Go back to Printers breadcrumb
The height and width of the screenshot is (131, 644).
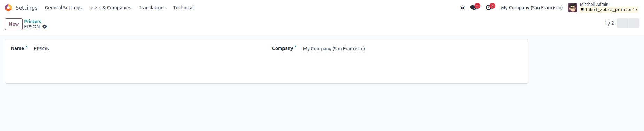(x=32, y=21)
